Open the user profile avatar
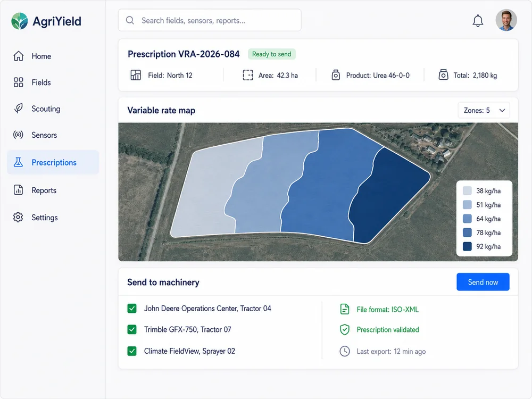This screenshot has height=399, width=532. pos(506,20)
